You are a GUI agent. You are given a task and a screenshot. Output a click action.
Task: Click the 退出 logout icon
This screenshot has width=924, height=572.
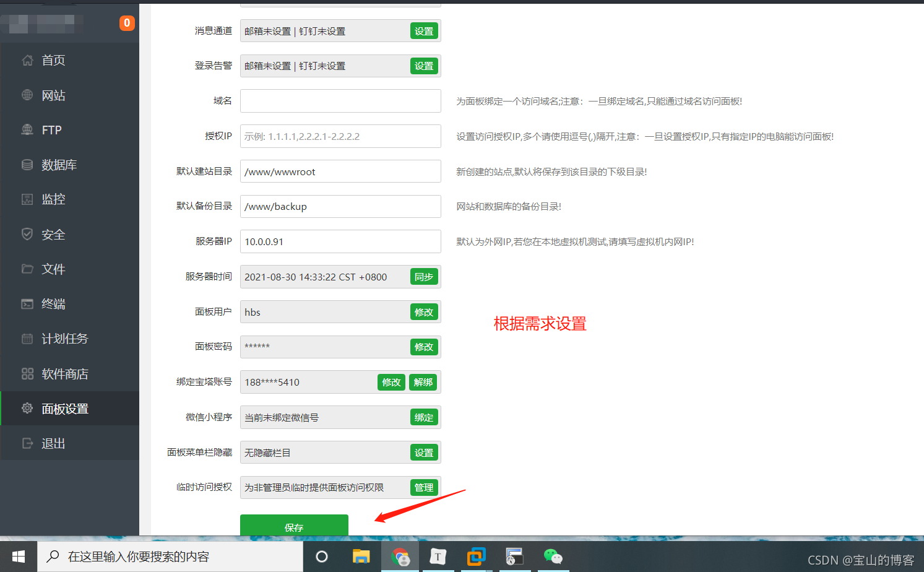pos(27,443)
